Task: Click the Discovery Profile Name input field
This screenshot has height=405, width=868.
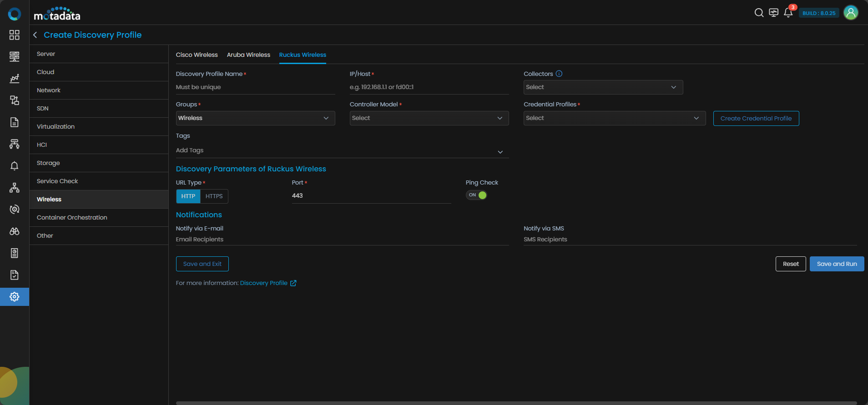Action: pos(255,87)
